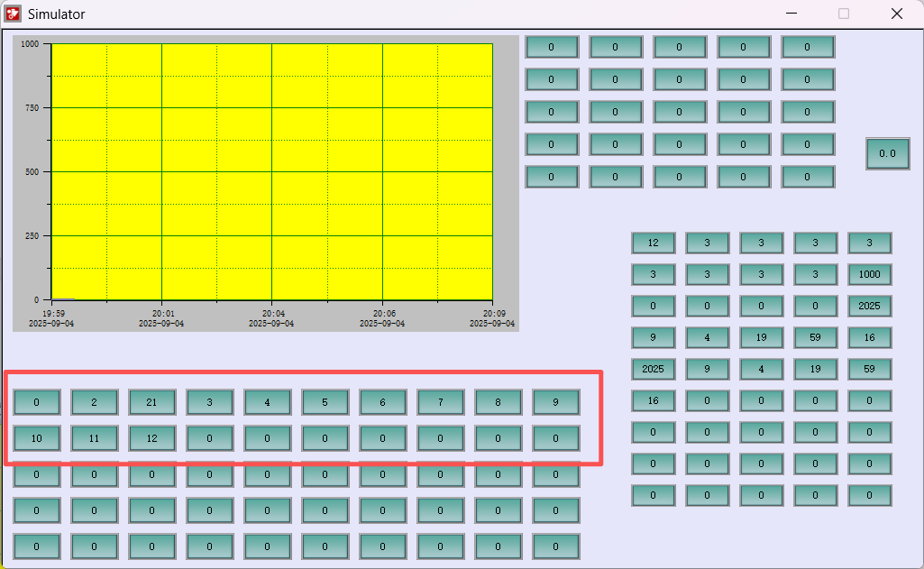
Task: Click the field showing 1000
Action: [x=870, y=274]
